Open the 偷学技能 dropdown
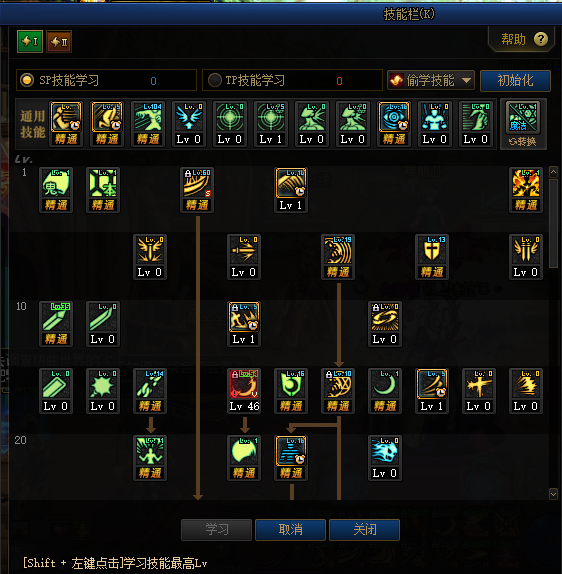The image size is (562, 574). [431, 80]
